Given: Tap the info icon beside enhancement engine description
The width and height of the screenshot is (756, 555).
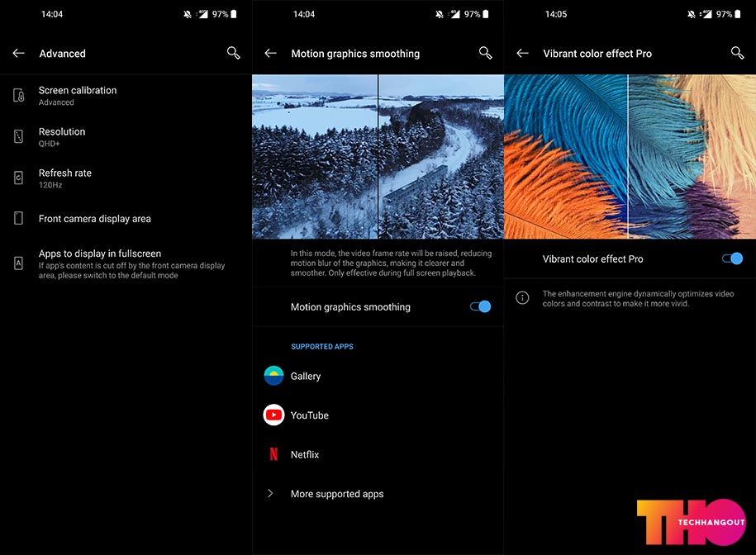Looking at the screenshot, I should [x=522, y=297].
